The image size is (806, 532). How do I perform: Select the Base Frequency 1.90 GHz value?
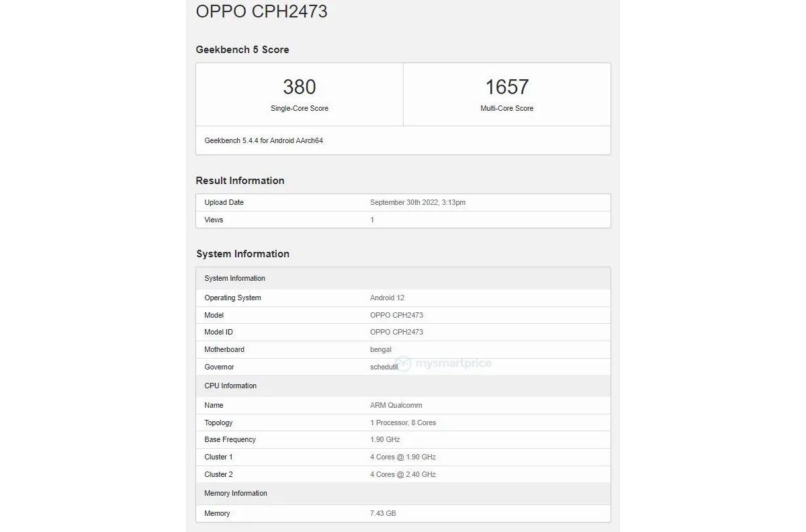point(383,439)
